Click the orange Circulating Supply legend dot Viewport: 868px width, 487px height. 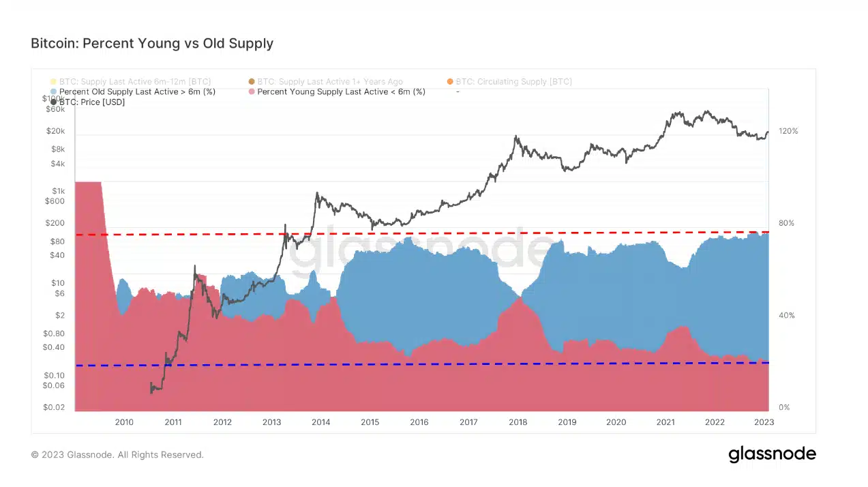[x=450, y=82]
